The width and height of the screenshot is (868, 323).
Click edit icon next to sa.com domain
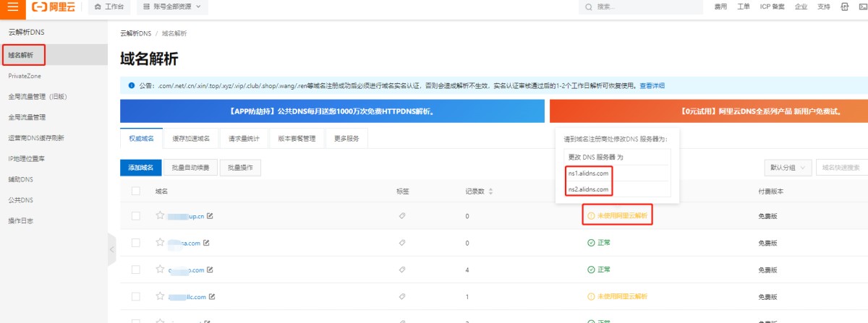pyautogui.click(x=206, y=243)
